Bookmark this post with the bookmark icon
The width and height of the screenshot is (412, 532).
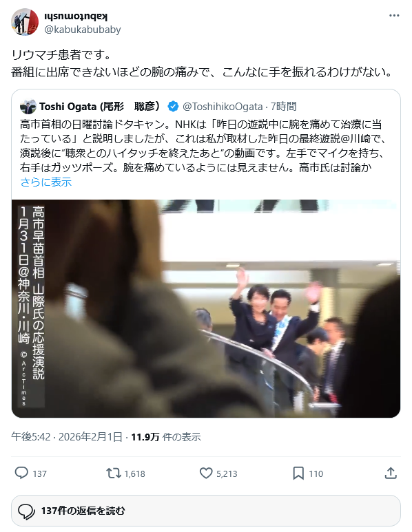[x=298, y=473]
